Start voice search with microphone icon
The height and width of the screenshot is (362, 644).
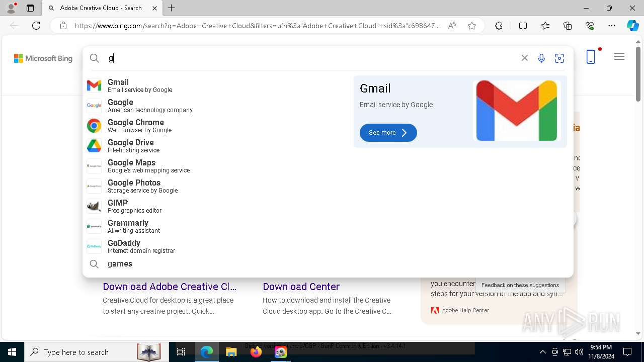tap(541, 58)
